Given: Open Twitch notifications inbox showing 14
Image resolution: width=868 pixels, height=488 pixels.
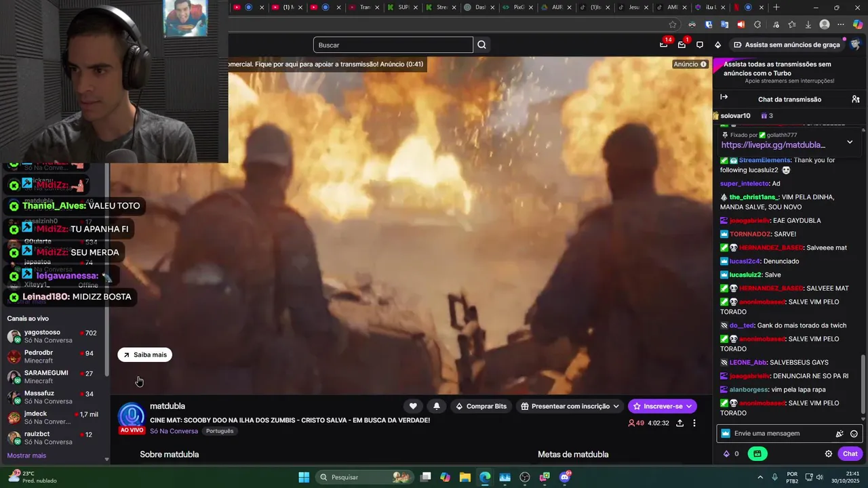Looking at the screenshot, I should point(664,45).
